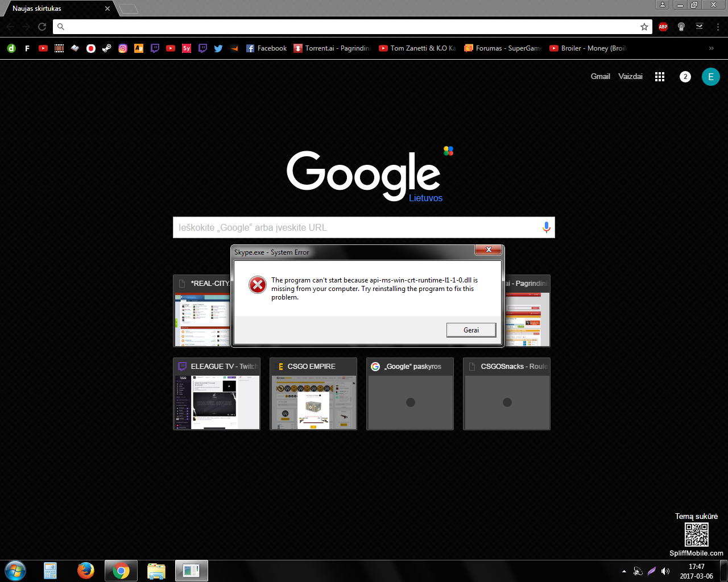The image size is (728, 582).
Task: Open the Tom Zanetti & K.O bookmark
Action: point(417,48)
